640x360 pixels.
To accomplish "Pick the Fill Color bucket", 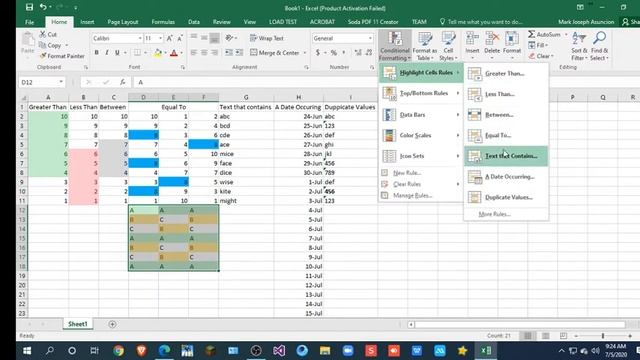I will coord(158,53).
